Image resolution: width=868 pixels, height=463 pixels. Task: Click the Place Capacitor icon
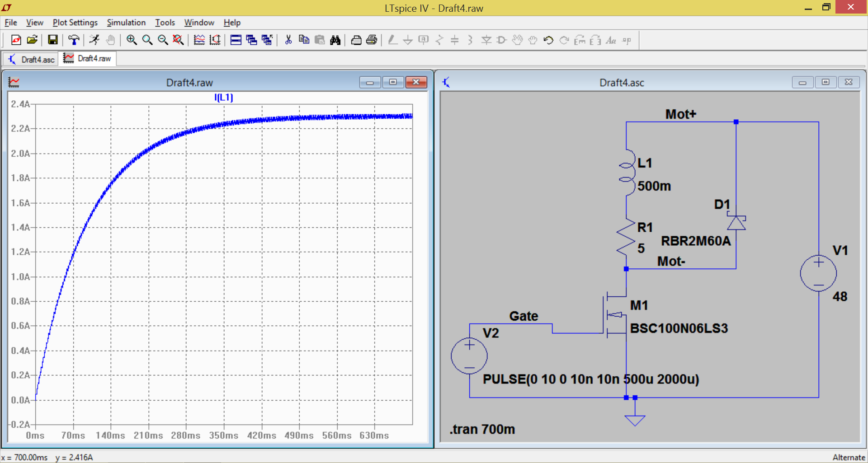coord(455,40)
